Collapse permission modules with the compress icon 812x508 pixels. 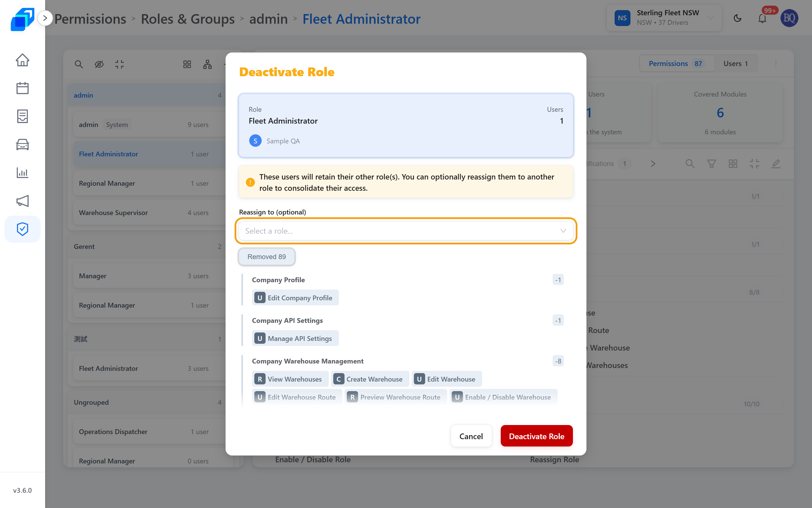pos(754,164)
